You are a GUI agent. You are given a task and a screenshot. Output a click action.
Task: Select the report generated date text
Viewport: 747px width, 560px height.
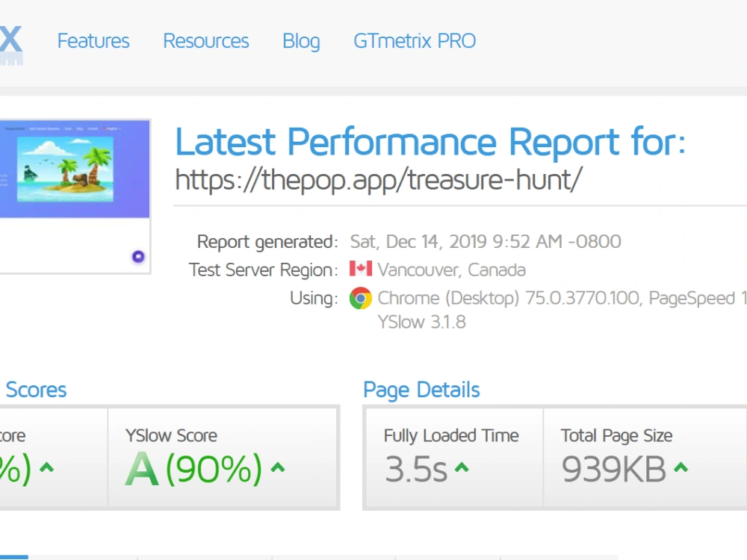[x=486, y=242]
